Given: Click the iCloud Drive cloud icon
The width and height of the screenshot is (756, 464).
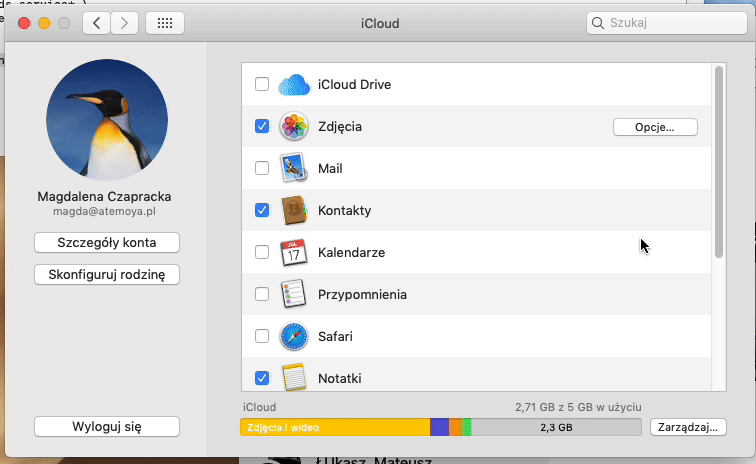Looking at the screenshot, I should pyautogui.click(x=294, y=85).
